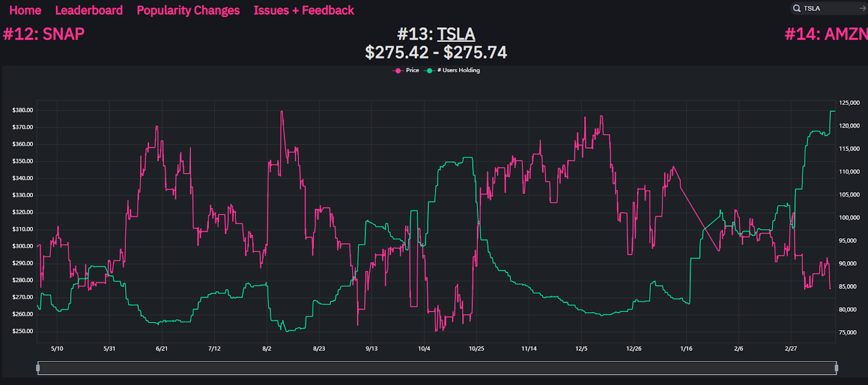Viewport: 868px width, 385px height.
Task: Click the 10/25 date axis label
Action: coord(476,349)
